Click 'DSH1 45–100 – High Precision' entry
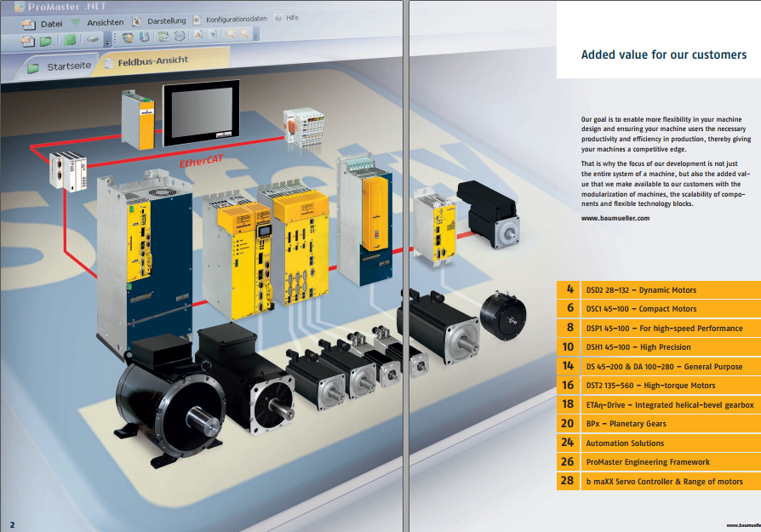The width and height of the screenshot is (761, 532). tap(659, 347)
